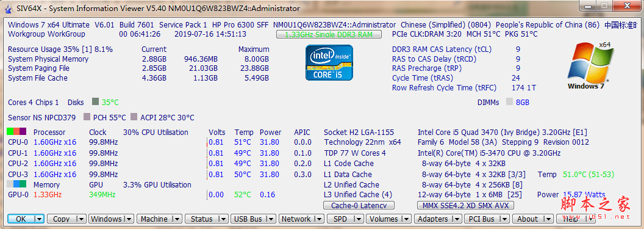Open the Machine dropdown arrow

[x=177, y=219]
